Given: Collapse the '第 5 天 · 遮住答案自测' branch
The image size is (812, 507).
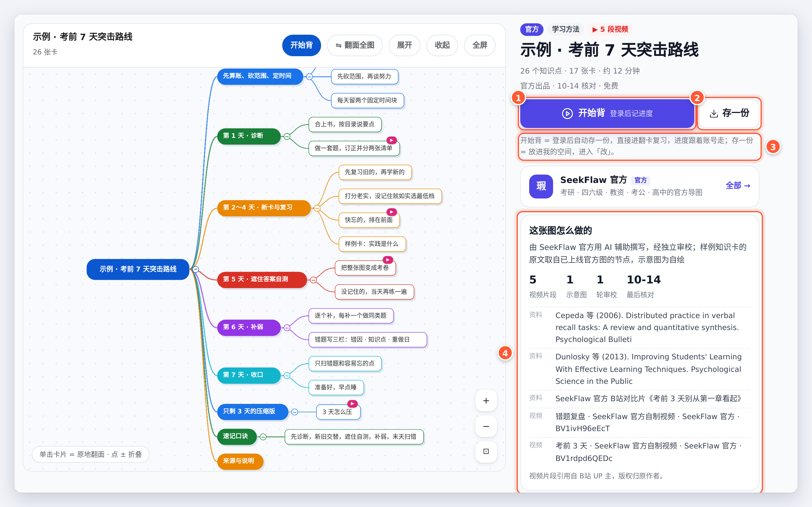Looking at the screenshot, I should tap(313, 280).
